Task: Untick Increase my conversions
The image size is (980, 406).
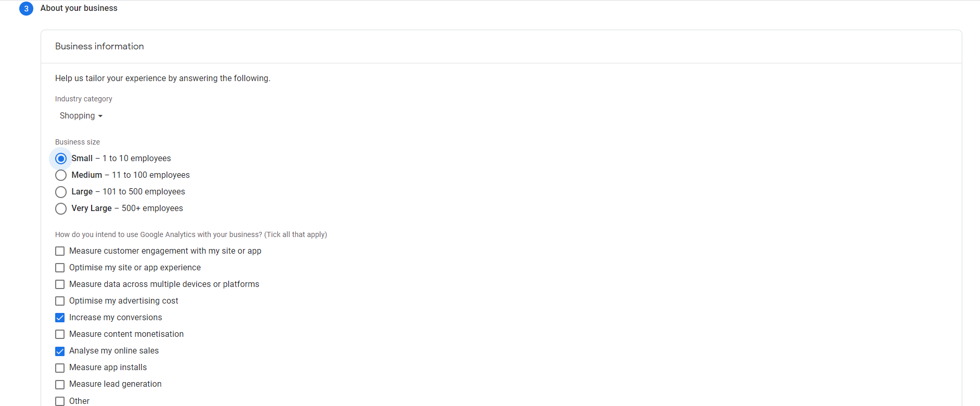Action: point(60,318)
